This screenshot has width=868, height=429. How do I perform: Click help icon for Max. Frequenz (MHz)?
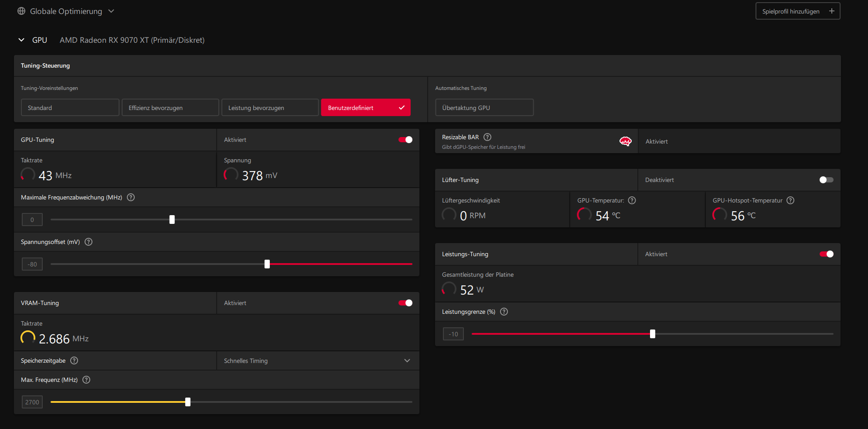86,380
